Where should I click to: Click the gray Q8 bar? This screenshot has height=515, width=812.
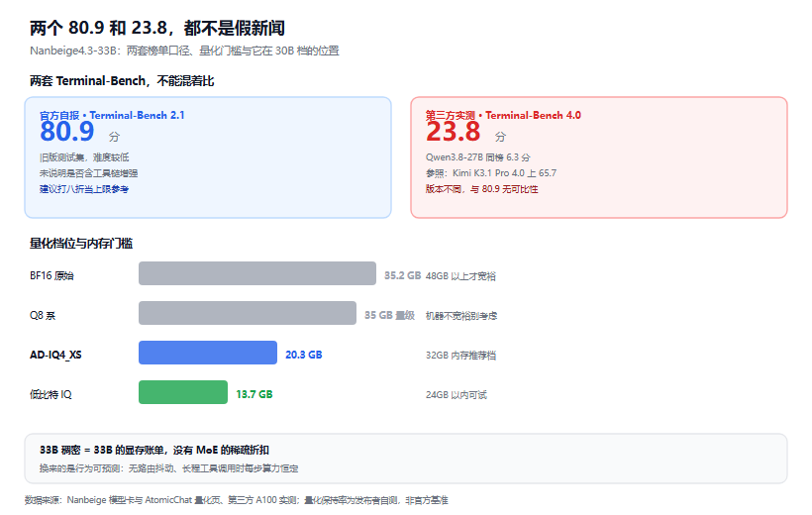point(248,313)
